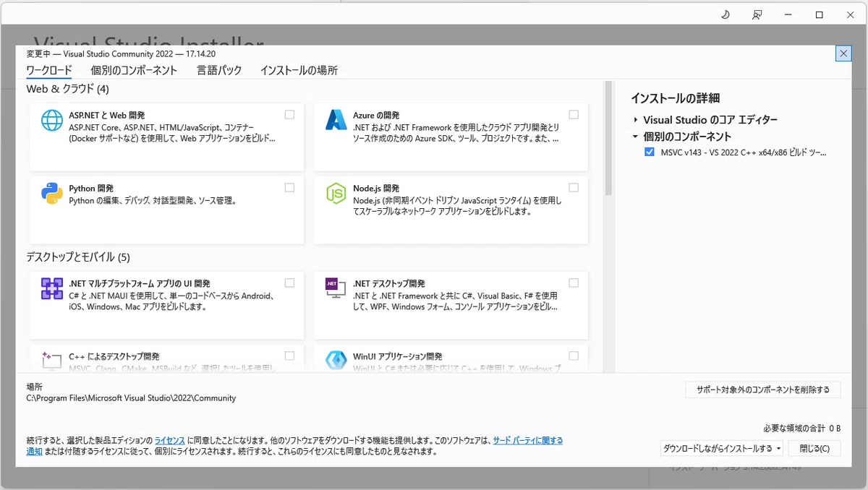Click the MSVC v143 - VS 2022 C++ label
868x490 pixels.
[744, 152]
